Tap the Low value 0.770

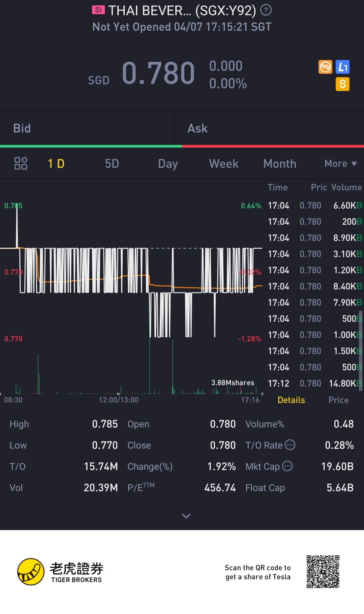click(x=105, y=445)
